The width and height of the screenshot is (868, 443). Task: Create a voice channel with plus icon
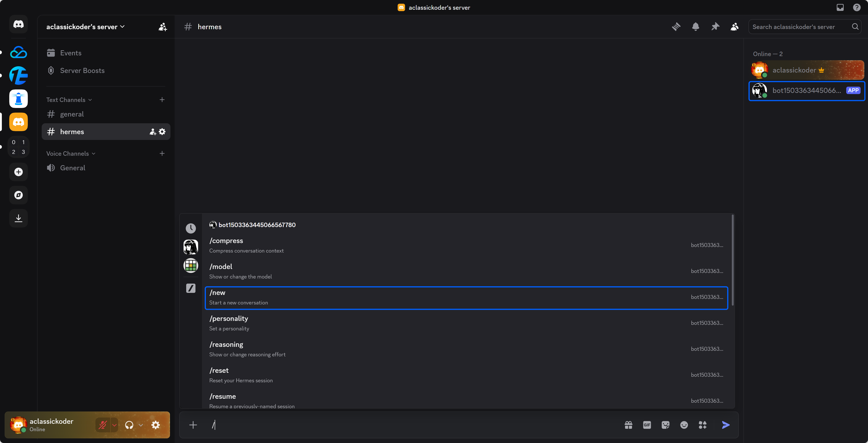(x=162, y=153)
